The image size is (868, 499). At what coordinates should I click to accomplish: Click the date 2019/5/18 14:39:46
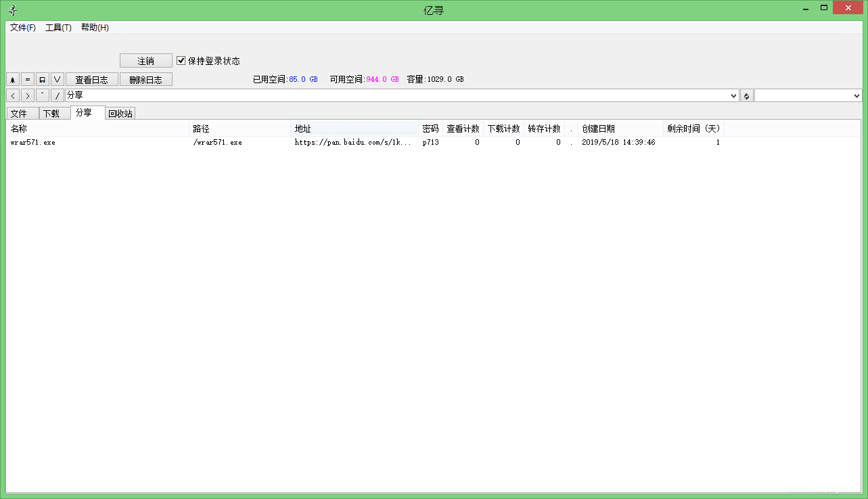tap(618, 143)
